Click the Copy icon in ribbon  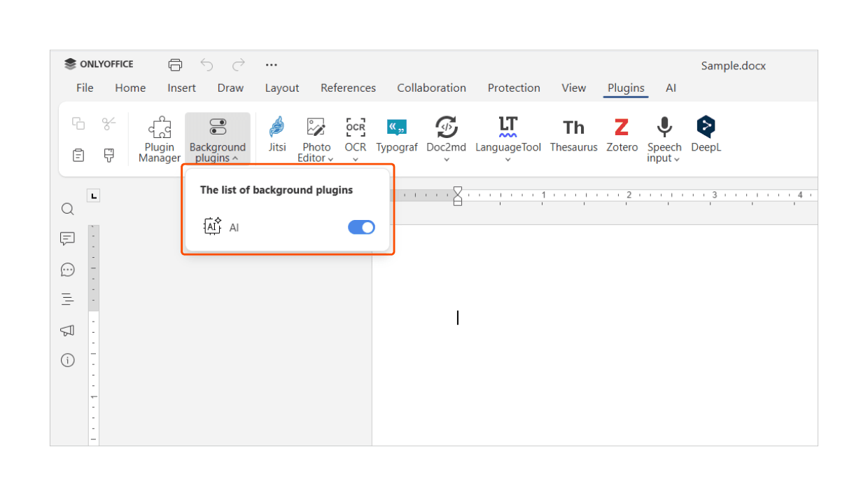pyautogui.click(x=78, y=124)
